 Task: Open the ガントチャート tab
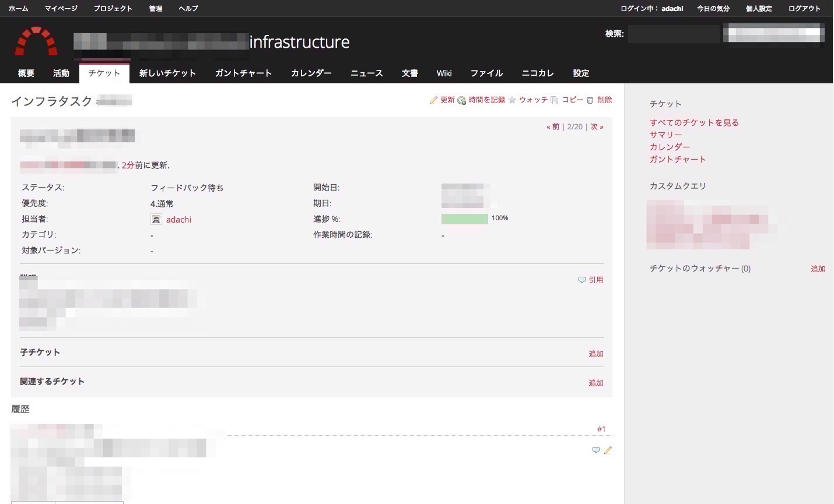point(243,73)
